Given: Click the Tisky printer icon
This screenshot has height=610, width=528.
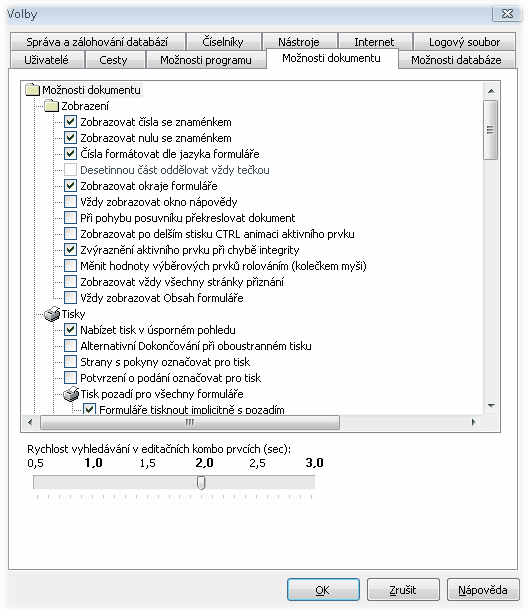Looking at the screenshot, I should click(x=52, y=314).
